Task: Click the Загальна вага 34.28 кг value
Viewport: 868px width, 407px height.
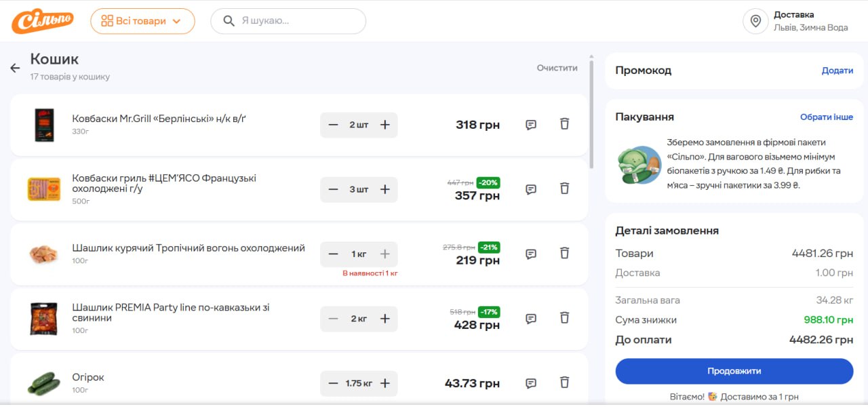Action: (x=835, y=300)
